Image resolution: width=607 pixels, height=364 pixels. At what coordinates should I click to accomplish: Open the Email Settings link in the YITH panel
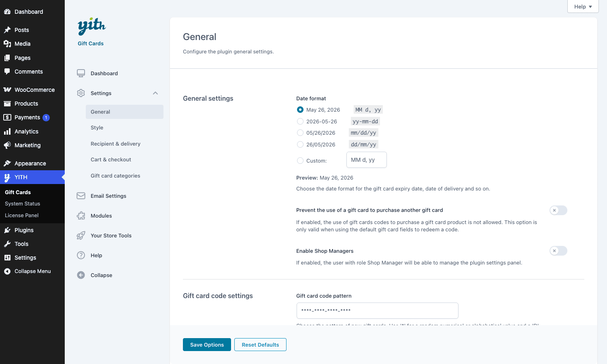point(108,196)
